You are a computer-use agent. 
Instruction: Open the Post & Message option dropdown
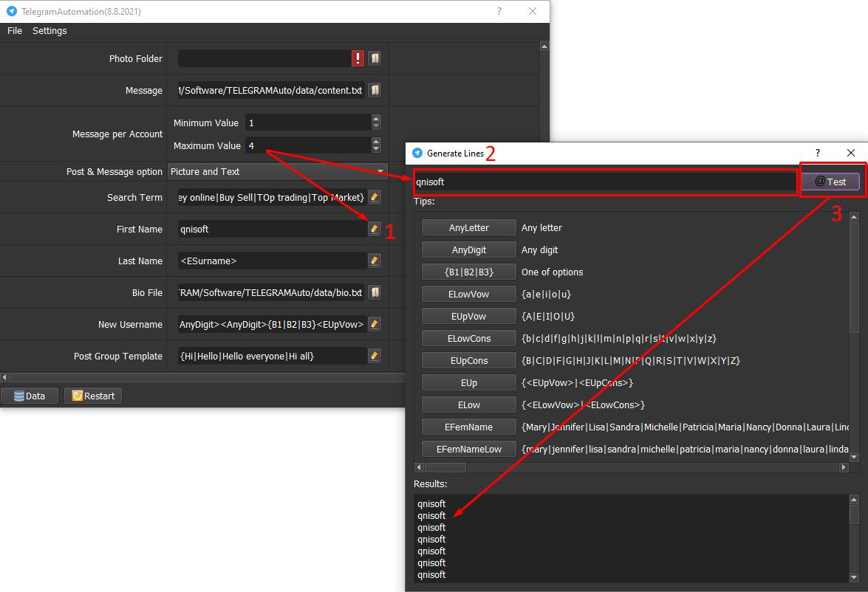click(x=277, y=171)
